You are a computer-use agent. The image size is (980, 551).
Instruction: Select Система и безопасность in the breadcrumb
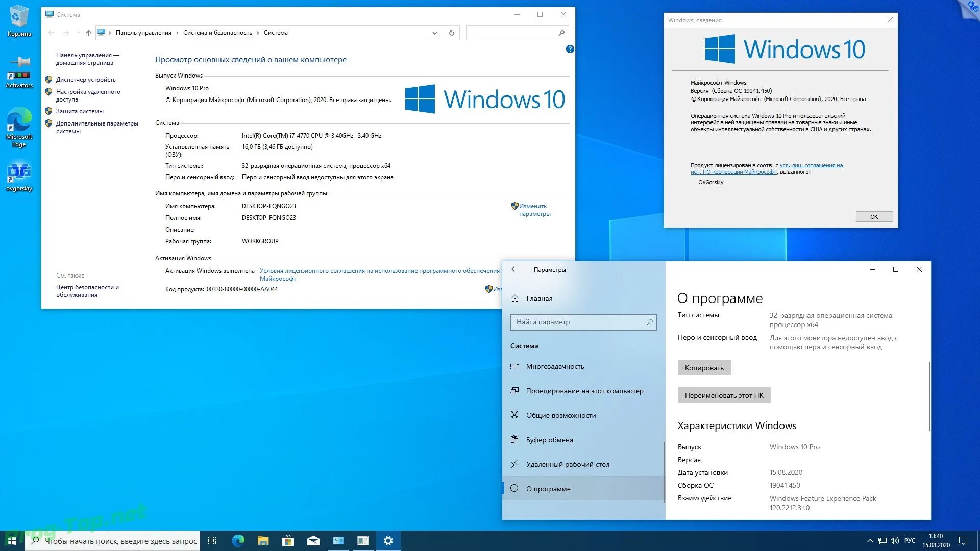pos(217,33)
